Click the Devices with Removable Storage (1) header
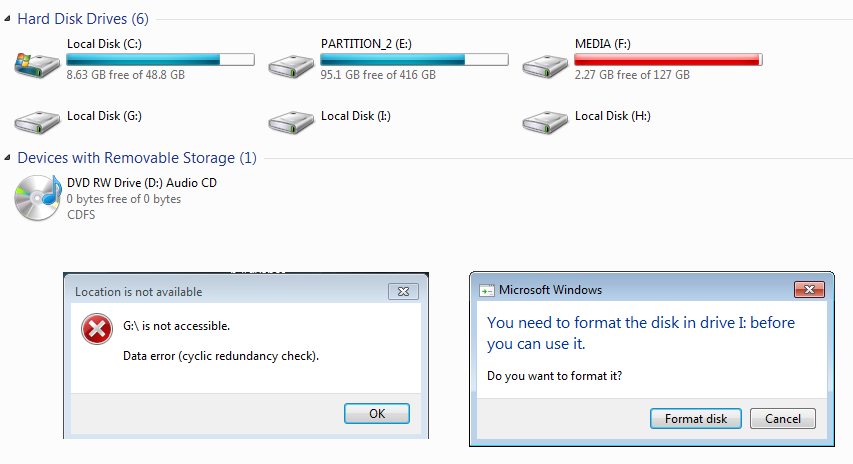The height and width of the screenshot is (464, 853). pos(137,158)
